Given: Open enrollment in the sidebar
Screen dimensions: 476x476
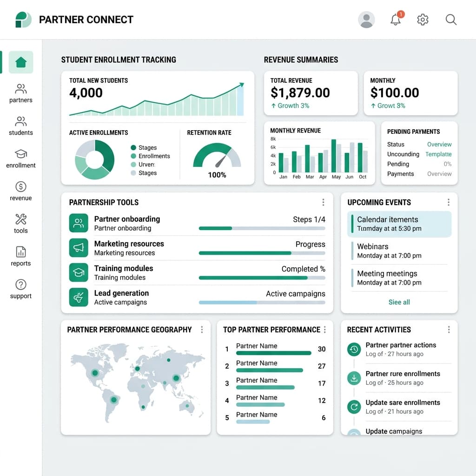Looking at the screenshot, I should click(20, 159).
